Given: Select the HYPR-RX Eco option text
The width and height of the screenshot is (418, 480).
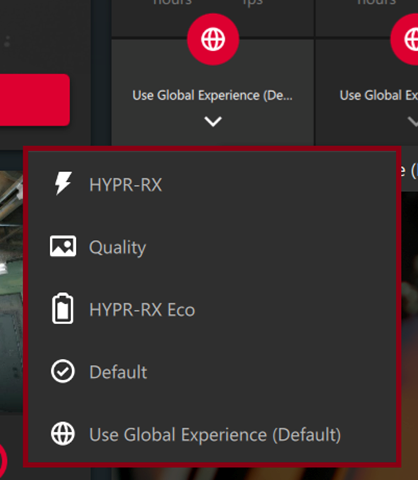Looking at the screenshot, I should click(142, 310).
